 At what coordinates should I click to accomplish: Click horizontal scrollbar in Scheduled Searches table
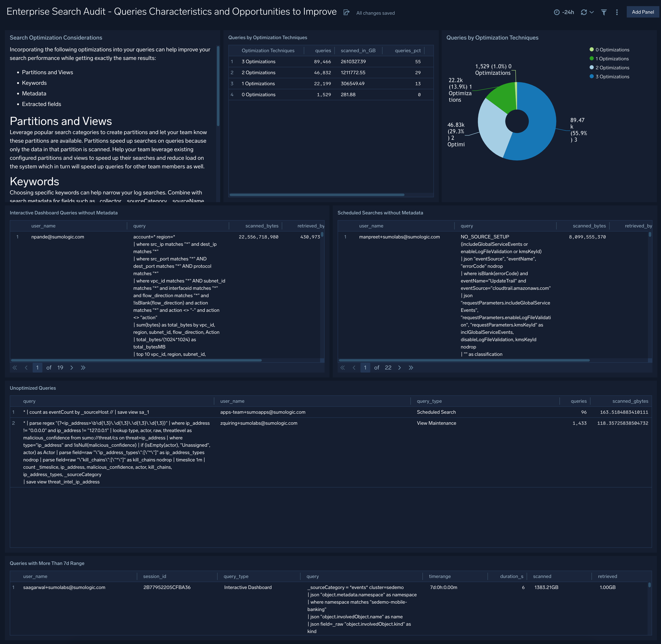click(464, 360)
